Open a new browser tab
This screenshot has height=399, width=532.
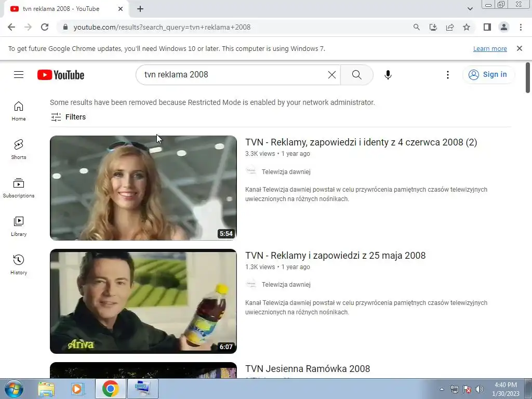[x=140, y=9]
